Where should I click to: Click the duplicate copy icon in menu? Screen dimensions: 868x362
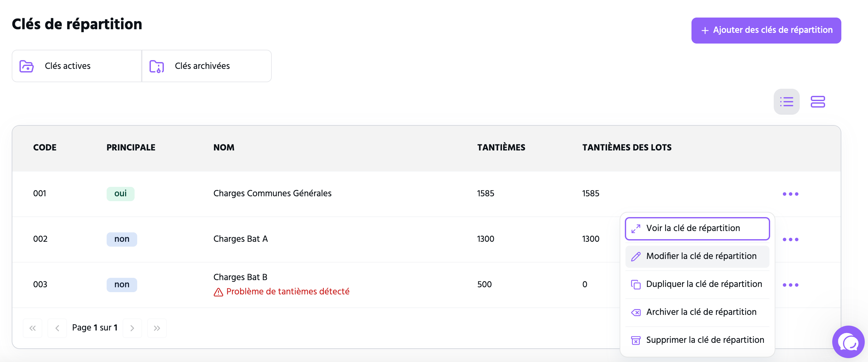coord(636,285)
